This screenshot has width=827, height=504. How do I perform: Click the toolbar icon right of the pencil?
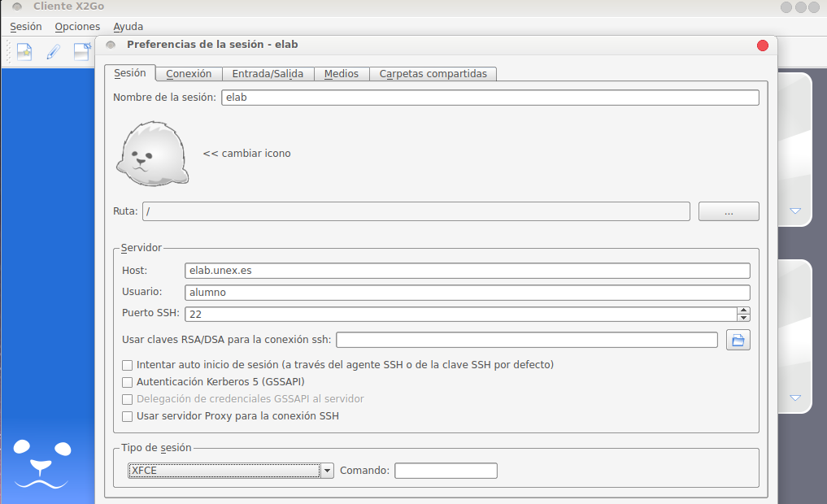pyautogui.click(x=82, y=52)
